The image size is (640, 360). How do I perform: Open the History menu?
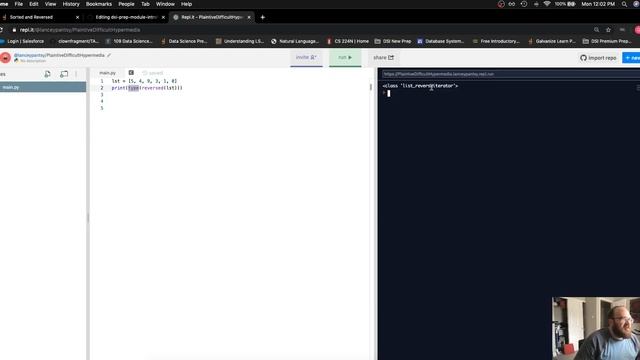(x=71, y=4)
